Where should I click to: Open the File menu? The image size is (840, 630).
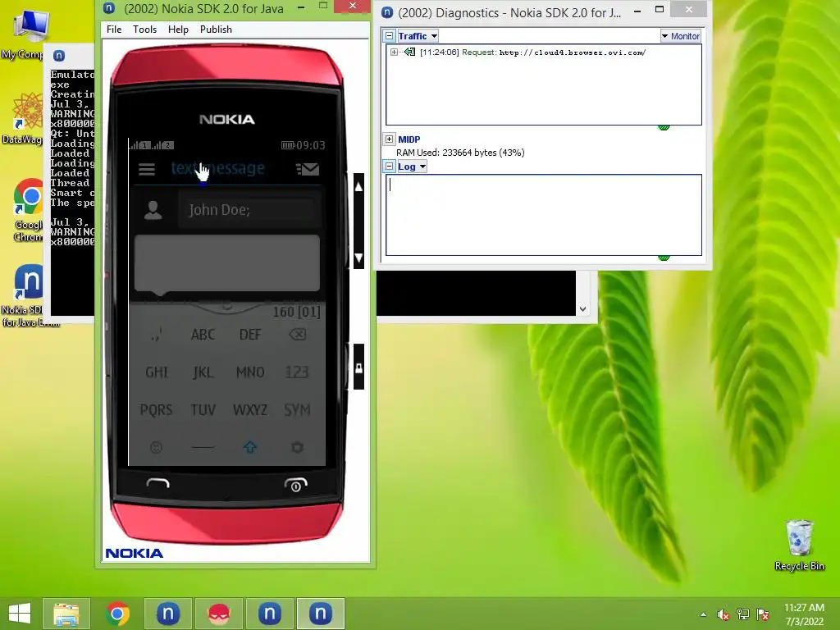pyautogui.click(x=114, y=30)
